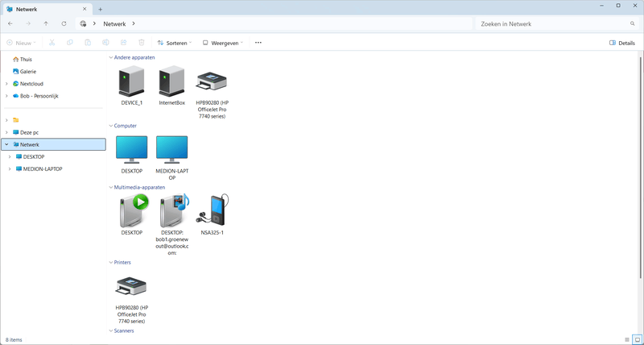Image resolution: width=644 pixels, height=345 pixels.
Task: Select the DESKTOP bob1.groenewout media server icon
Action: (x=174, y=210)
